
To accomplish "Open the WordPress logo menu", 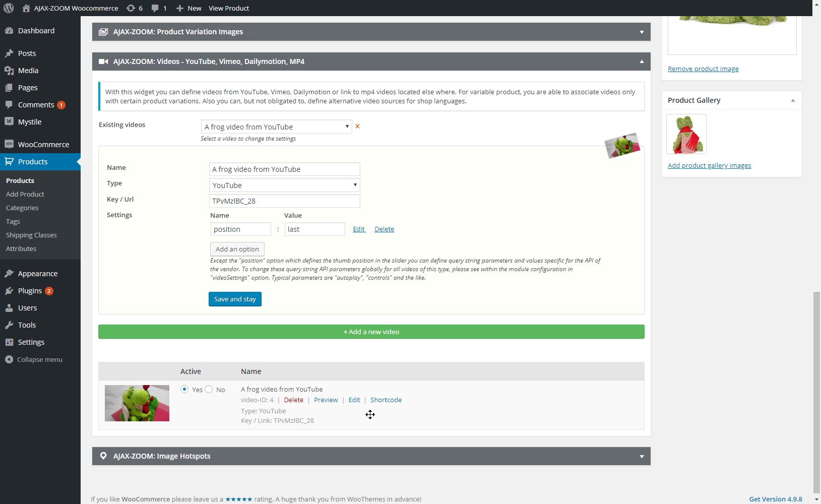I will tap(9, 8).
